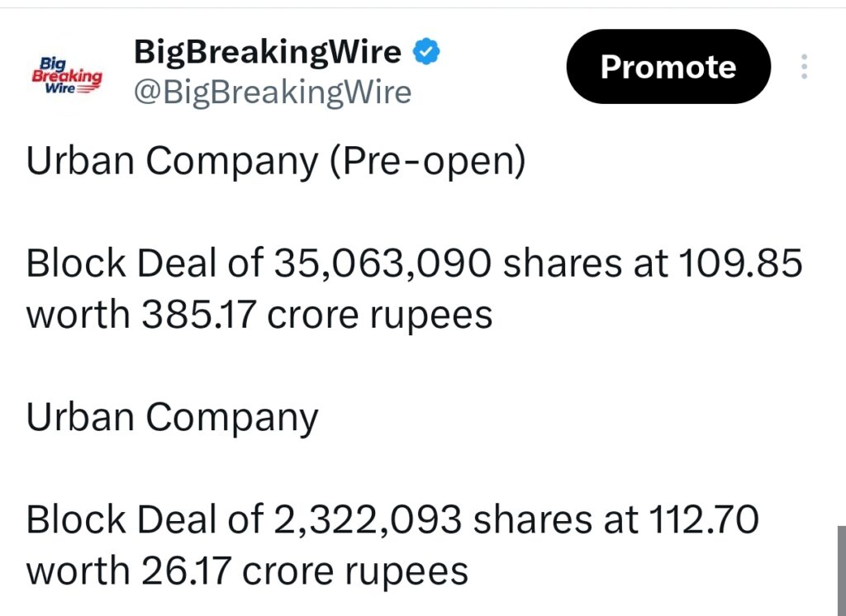Click the Urban Company text in the post
This screenshot has height=616, width=846.
click(171, 417)
